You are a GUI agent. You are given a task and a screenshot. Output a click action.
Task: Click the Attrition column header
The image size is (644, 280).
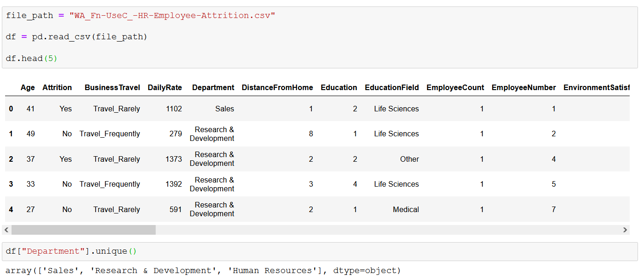tap(57, 87)
